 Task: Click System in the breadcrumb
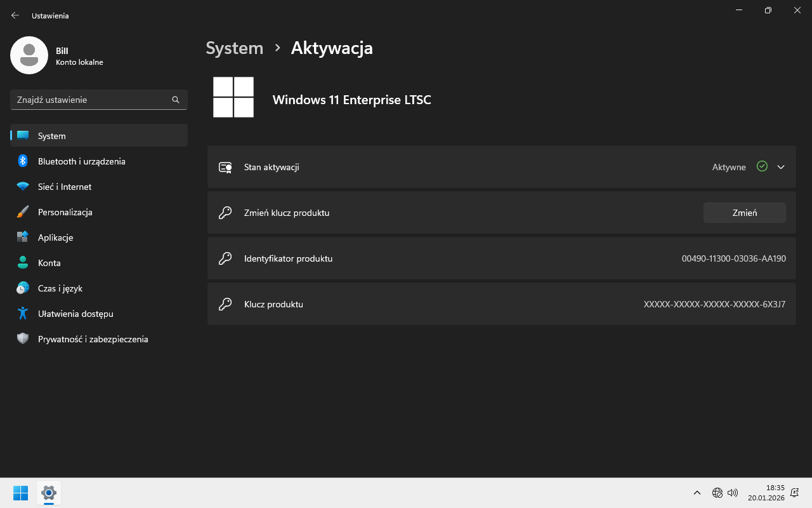pos(234,48)
